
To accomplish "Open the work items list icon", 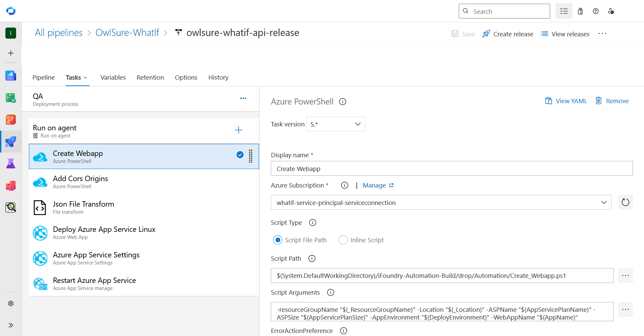I will [x=564, y=11].
